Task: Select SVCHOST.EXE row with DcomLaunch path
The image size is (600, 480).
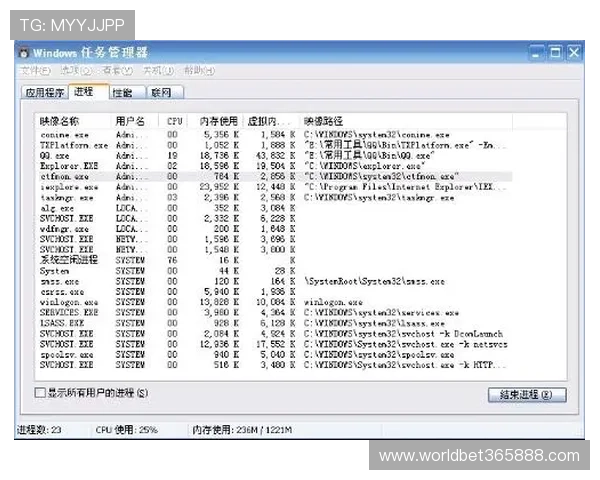Action: (275, 334)
